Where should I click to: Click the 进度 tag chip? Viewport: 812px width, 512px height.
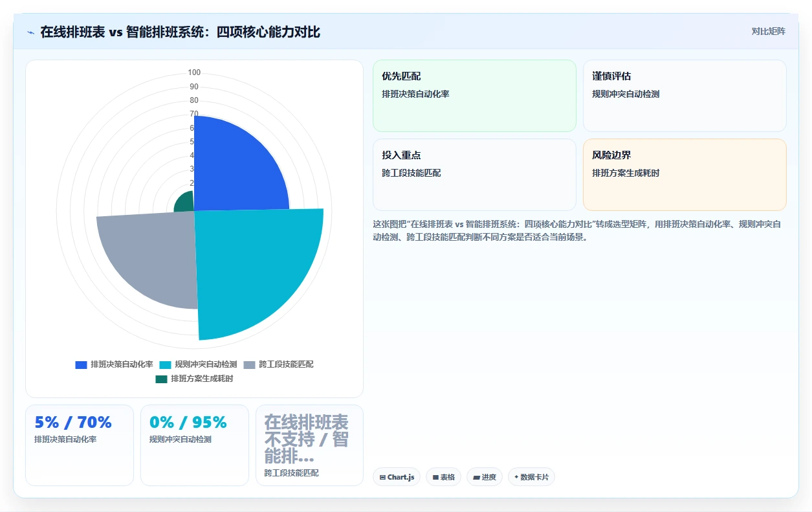485,477
